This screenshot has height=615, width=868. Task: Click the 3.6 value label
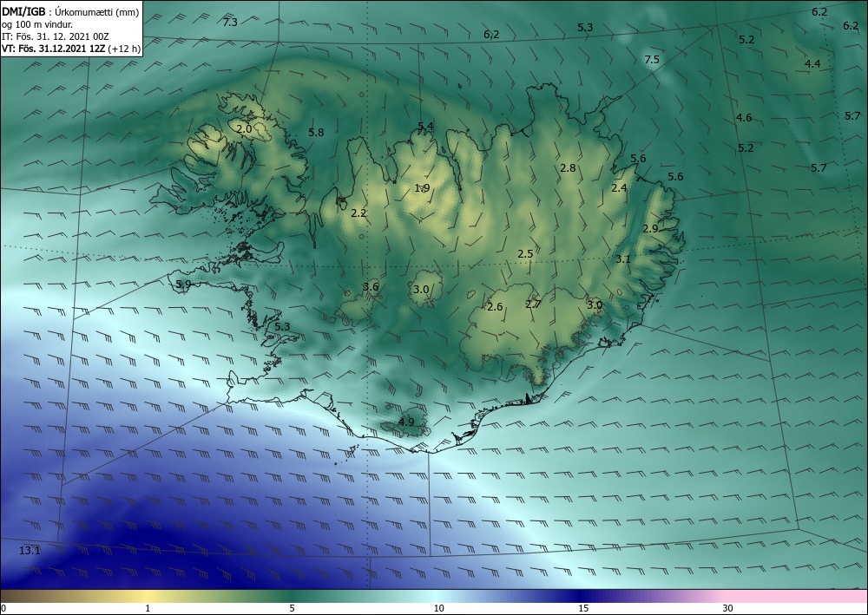pos(371,286)
